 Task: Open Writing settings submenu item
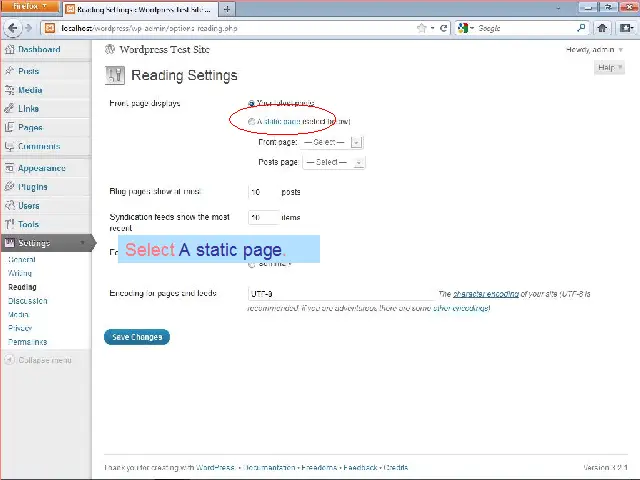point(20,273)
